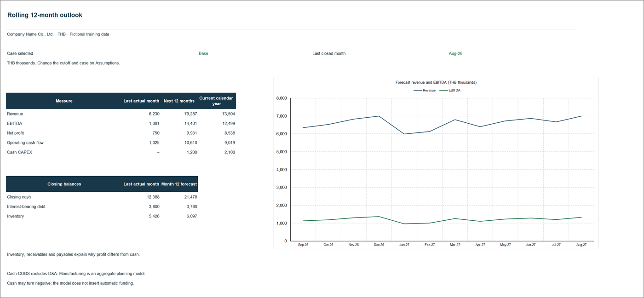Click the 'Cash COGS excludes D&A' note
The width and height of the screenshot is (644, 298).
(76, 274)
